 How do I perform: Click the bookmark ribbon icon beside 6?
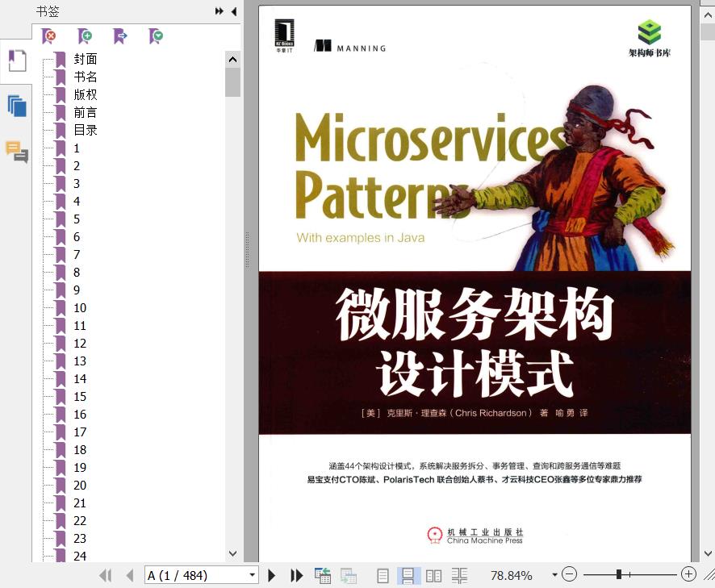click(61, 237)
